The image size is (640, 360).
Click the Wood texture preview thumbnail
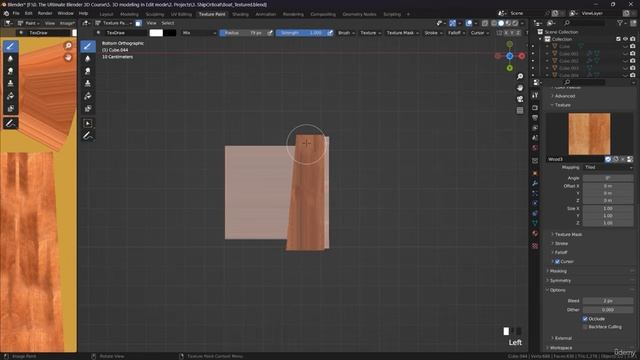pyautogui.click(x=589, y=134)
